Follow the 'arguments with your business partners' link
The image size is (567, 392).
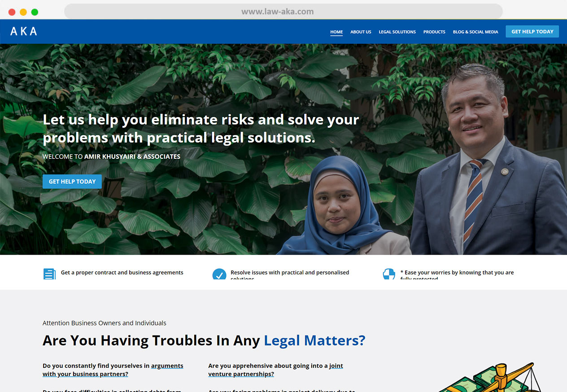(x=113, y=370)
